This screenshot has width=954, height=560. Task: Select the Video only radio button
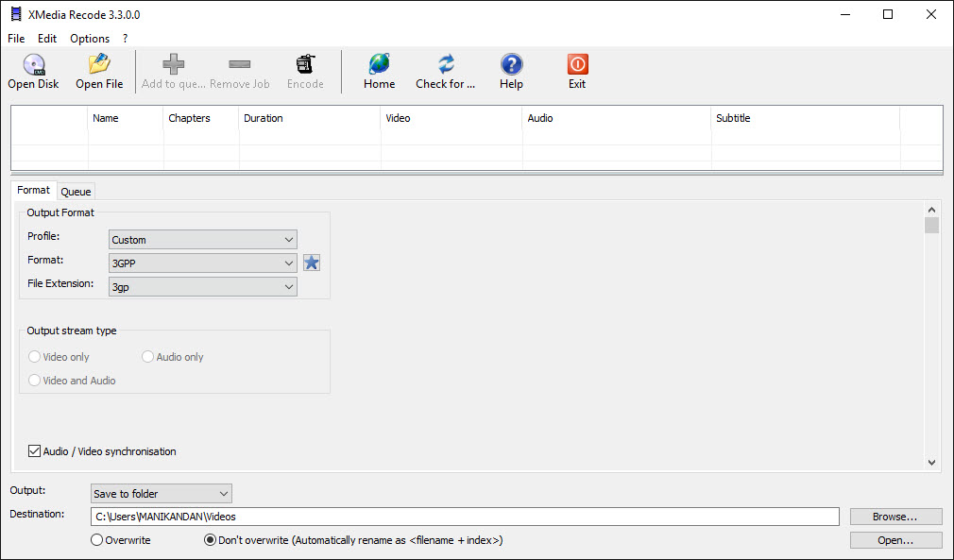point(35,357)
